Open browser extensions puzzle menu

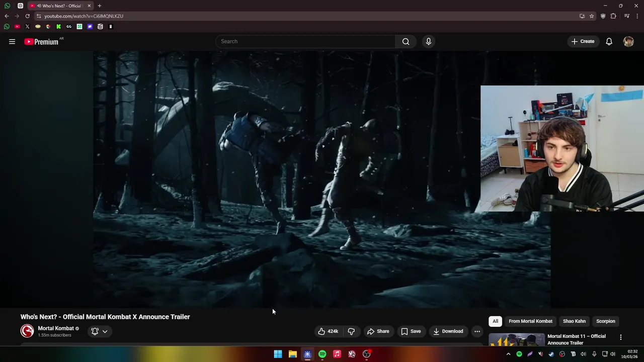pos(613,16)
